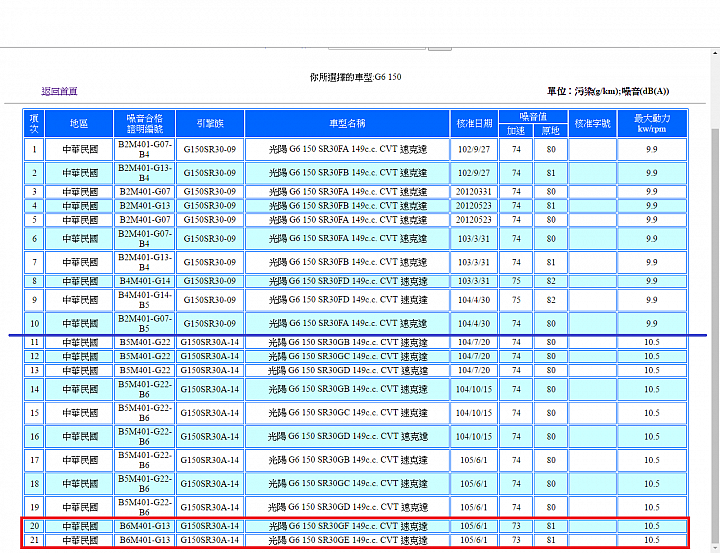Click engine family G150SR30-09 in row 5
Viewport: 720px width, 553px height.
coord(210,220)
